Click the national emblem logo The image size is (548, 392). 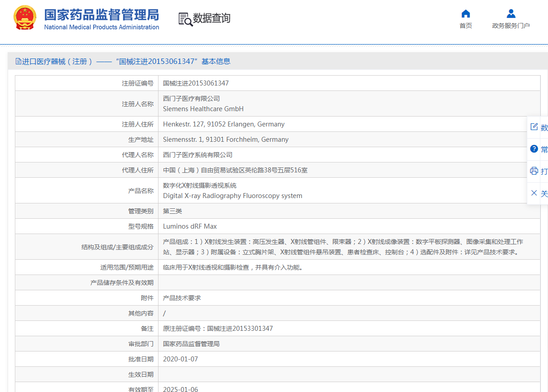pyautogui.click(x=25, y=18)
